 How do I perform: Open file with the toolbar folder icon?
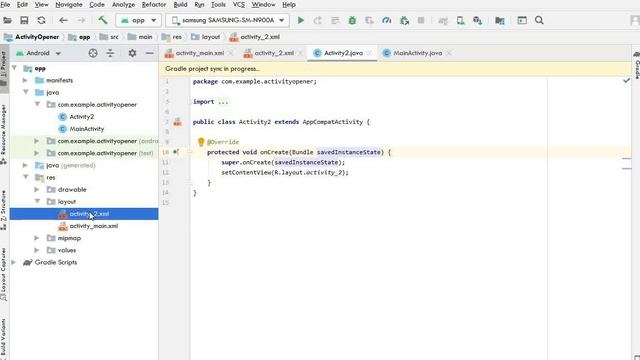coord(7,20)
